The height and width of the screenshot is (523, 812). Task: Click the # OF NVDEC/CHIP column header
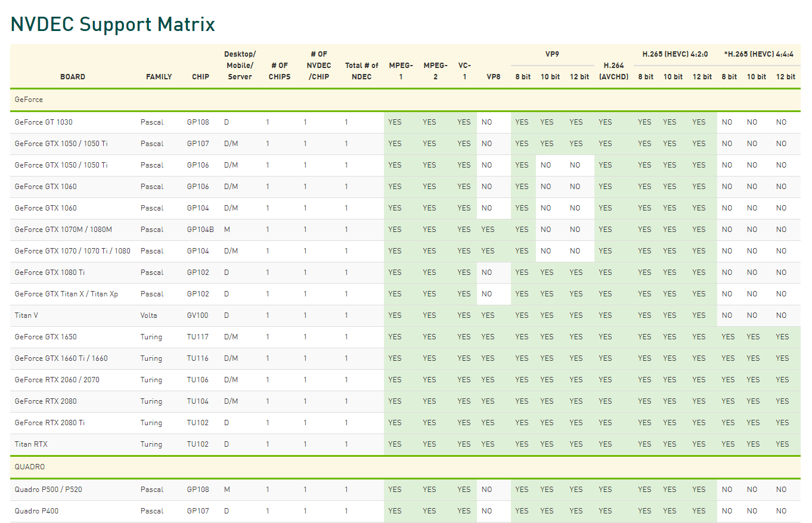319,66
